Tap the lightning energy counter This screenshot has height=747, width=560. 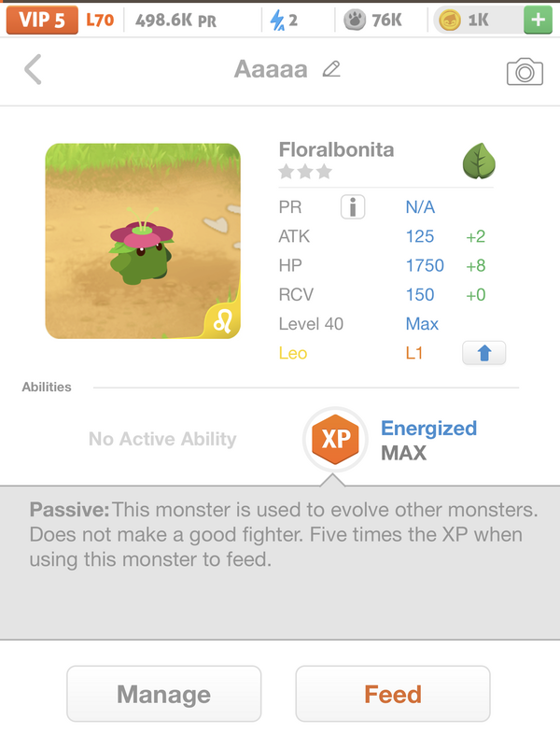pos(284,20)
